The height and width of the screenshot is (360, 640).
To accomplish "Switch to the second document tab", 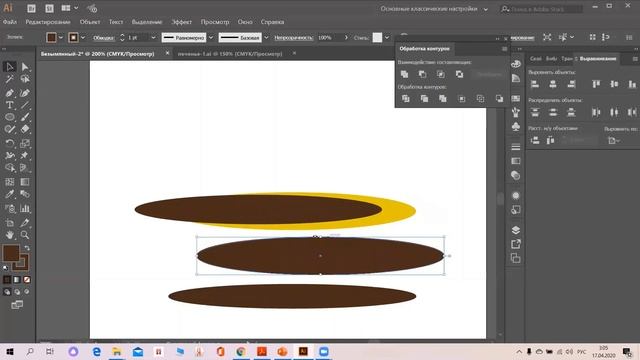I will coord(230,53).
